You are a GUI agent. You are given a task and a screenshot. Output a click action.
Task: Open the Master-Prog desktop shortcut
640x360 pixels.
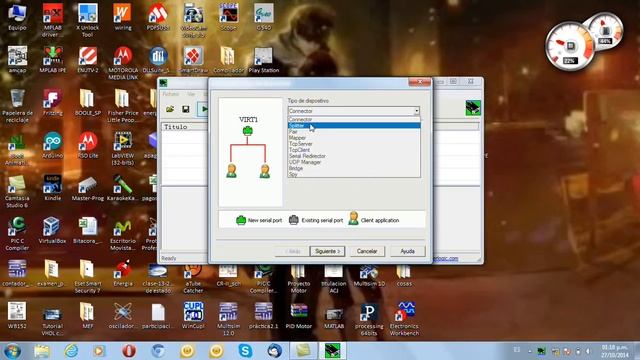coord(88,188)
